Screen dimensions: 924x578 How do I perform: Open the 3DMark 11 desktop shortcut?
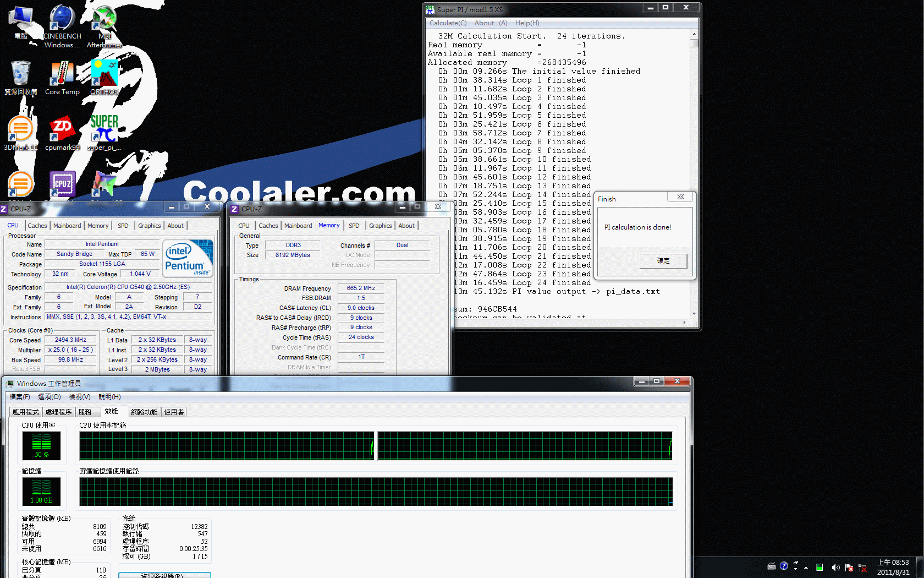[x=21, y=133]
